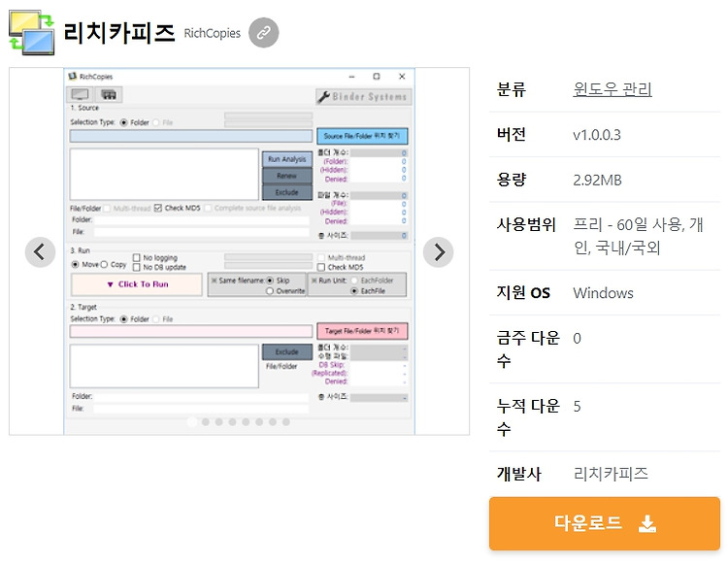Click the source file list box
Screen dimensions: 728x563
pos(164,174)
